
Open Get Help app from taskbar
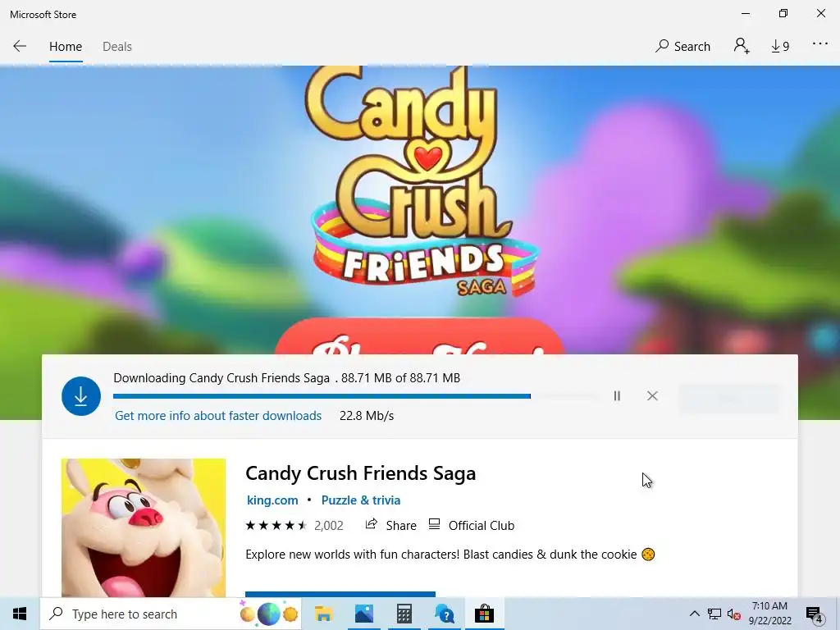[x=444, y=614]
